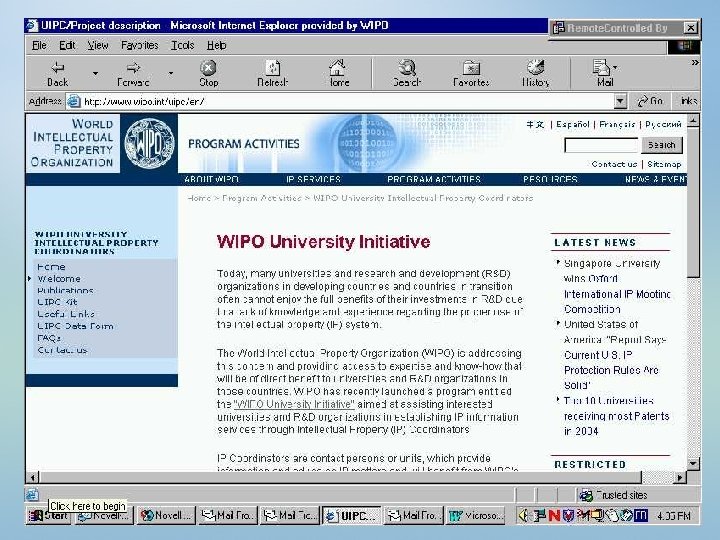Go back using the Back toolbar button
The height and width of the screenshot is (540, 720).
(57, 73)
